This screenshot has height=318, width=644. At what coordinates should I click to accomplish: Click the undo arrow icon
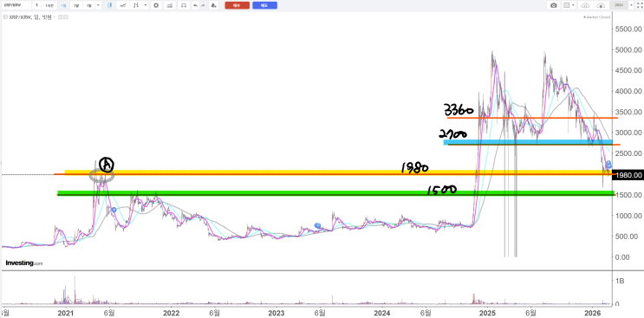coord(196,5)
